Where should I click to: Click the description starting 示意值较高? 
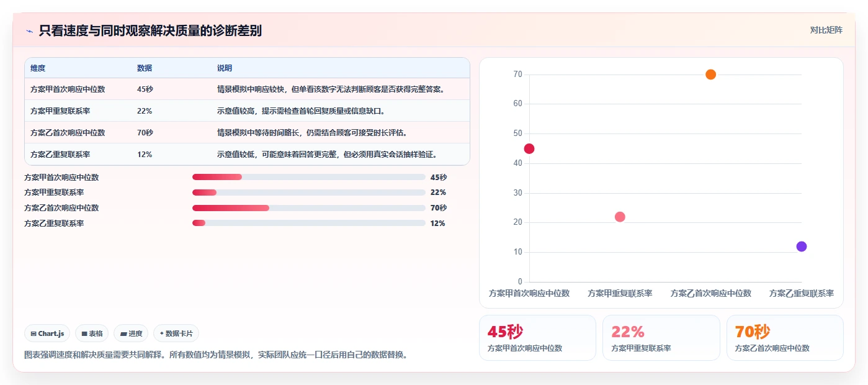pyautogui.click(x=301, y=111)
